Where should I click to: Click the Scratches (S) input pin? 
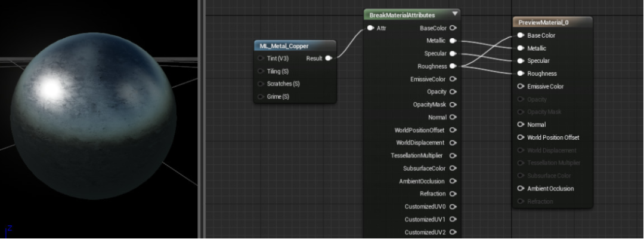(x=261, y=84)
